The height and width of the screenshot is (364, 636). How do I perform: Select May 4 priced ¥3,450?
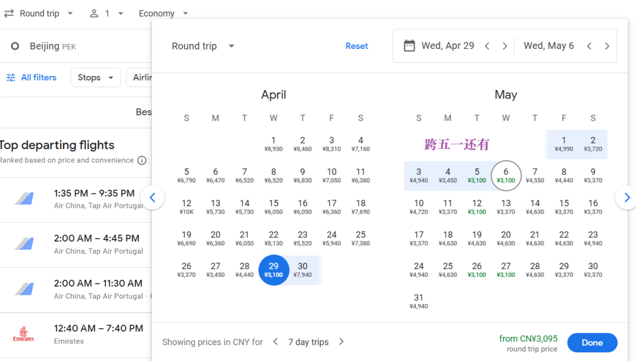click(x=448, y=176)
